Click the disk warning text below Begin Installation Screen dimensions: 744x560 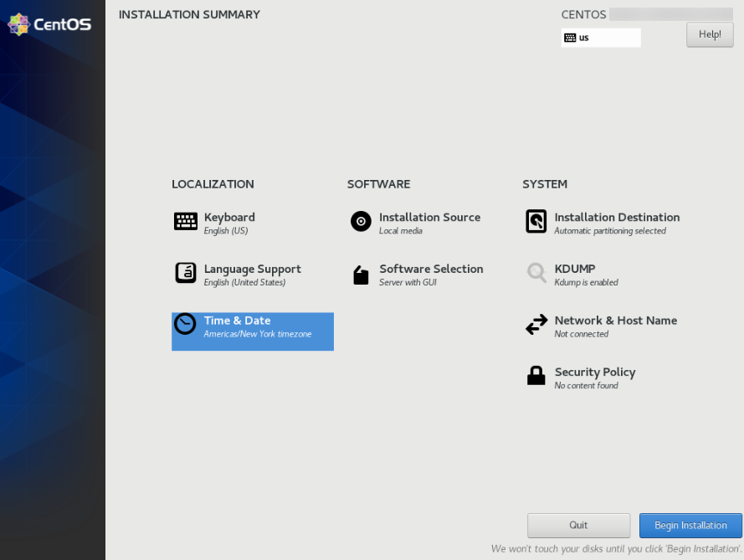616,549
